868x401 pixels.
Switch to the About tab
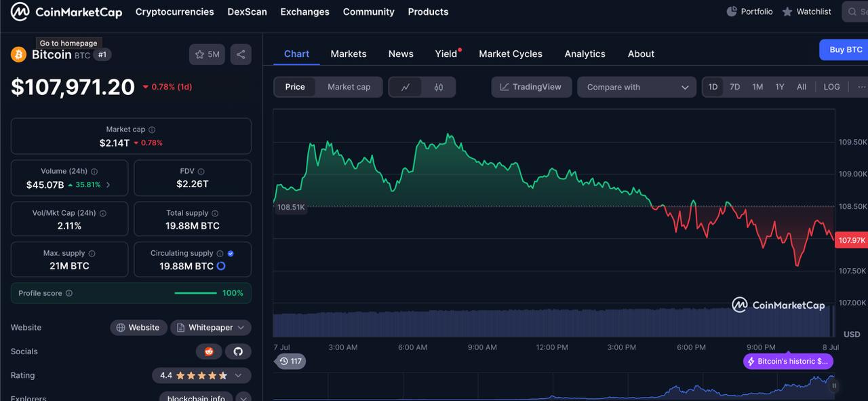point(641,54)
